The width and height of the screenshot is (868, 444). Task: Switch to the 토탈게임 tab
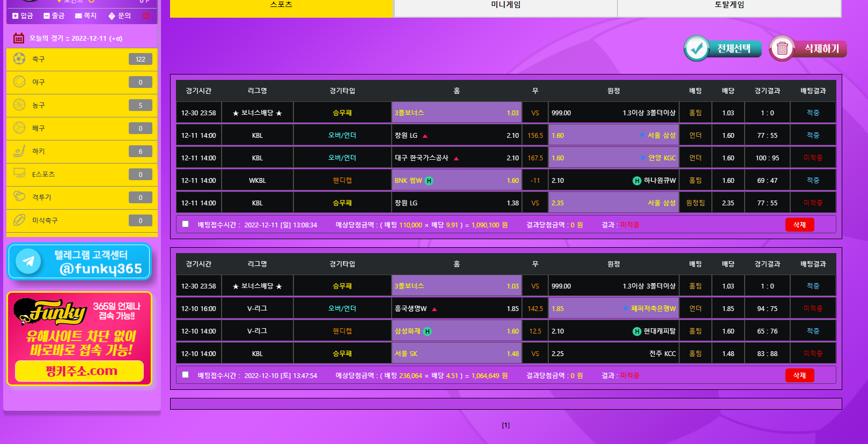(x=729, y=5)
